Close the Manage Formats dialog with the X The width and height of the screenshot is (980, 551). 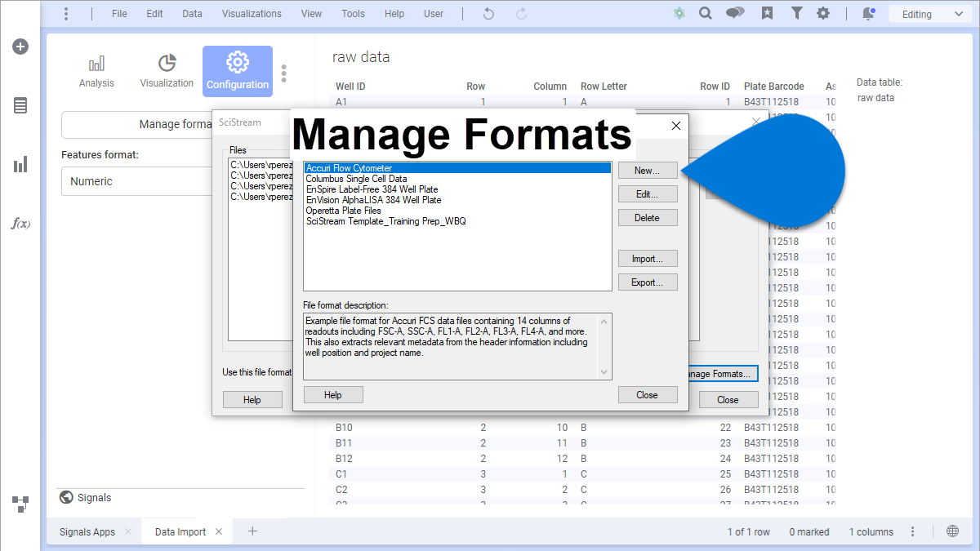click(x=676, y=127)
